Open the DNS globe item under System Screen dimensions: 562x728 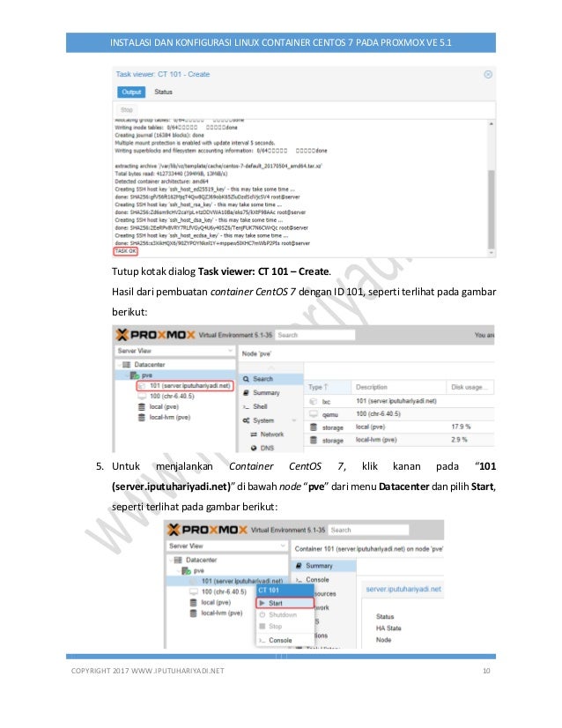pos(271,448)
